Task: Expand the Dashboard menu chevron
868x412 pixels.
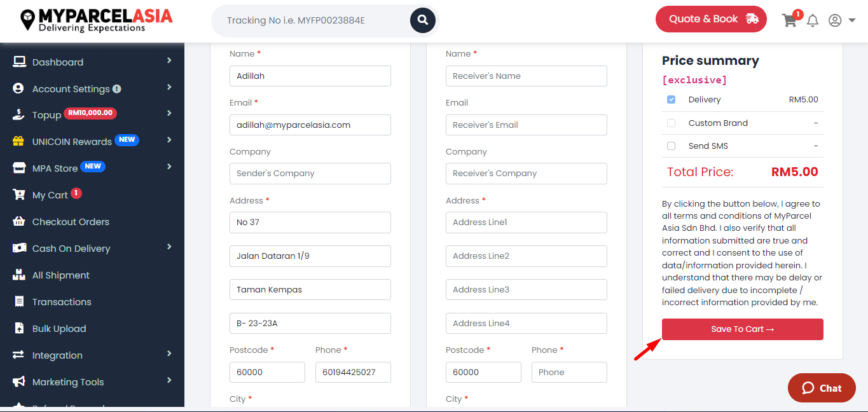Action: tap(169, 60)
